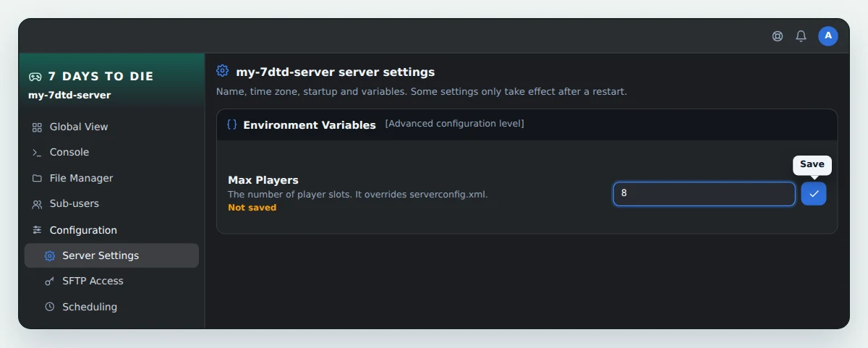Click "7 DAYS TO DIE" game title

(x=101, y=76)
